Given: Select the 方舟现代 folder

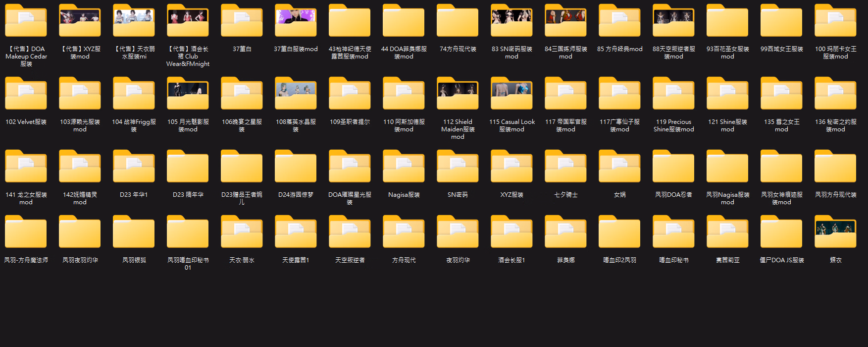Looking at the screenshot, I should 404,231.
